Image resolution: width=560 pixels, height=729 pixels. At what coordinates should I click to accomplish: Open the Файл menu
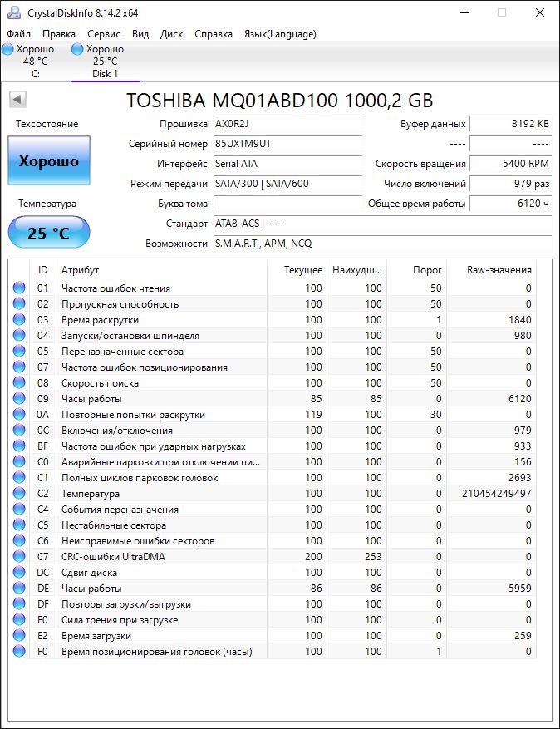tap(18, 34)
